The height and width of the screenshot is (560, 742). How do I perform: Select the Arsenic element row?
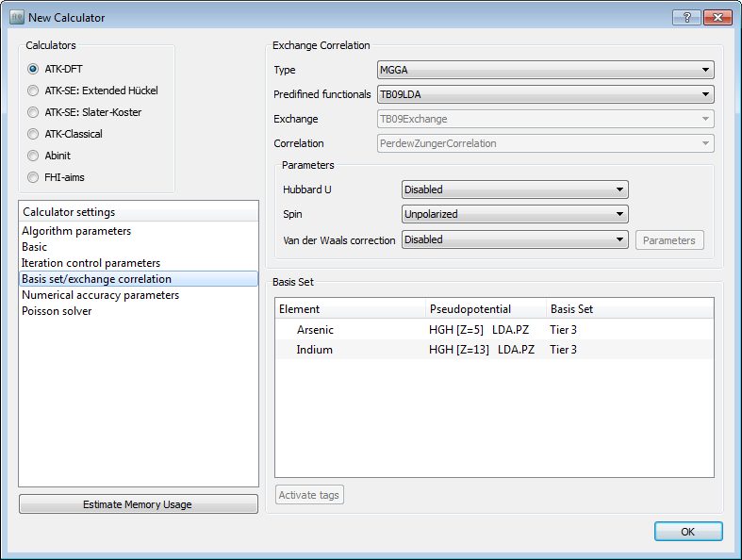coord(494,330)
